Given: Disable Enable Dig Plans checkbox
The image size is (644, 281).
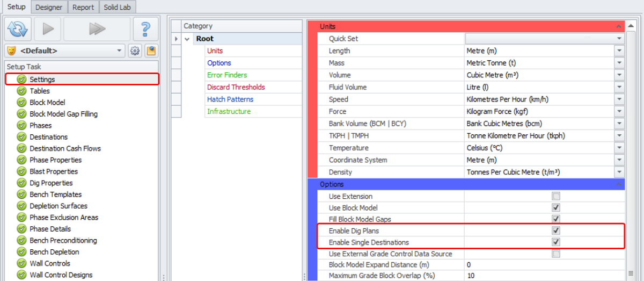Looking at the screenshot, I should coord(556,230).
